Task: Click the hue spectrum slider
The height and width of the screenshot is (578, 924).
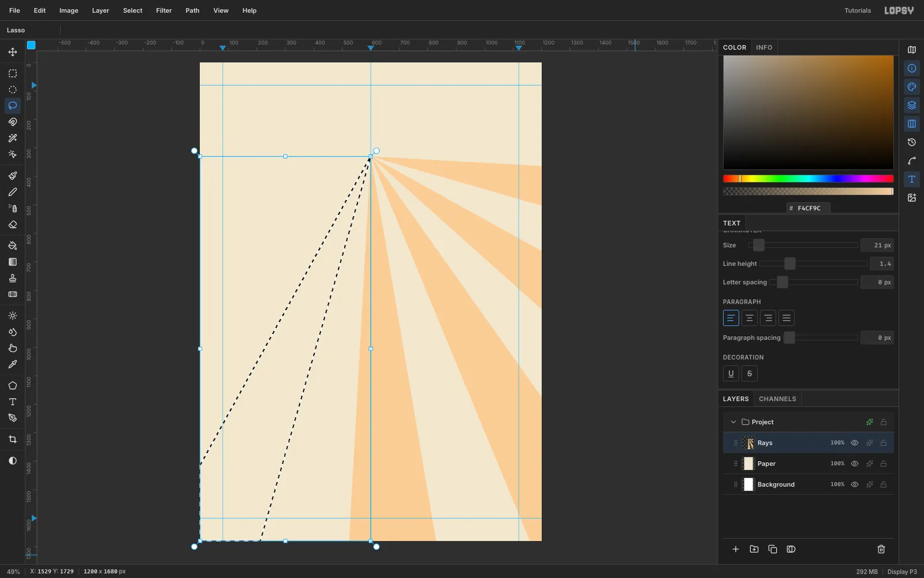Action: 808,179
